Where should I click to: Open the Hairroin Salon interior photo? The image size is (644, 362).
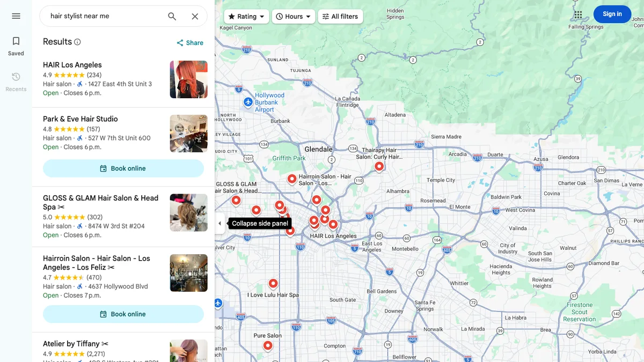pyautogui.click(x=188, y=273)
